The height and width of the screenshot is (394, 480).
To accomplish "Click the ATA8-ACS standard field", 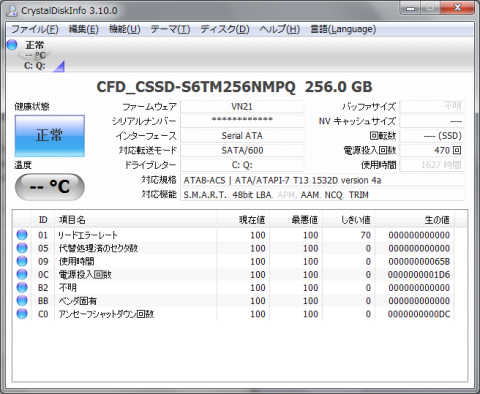I will 323,180.
